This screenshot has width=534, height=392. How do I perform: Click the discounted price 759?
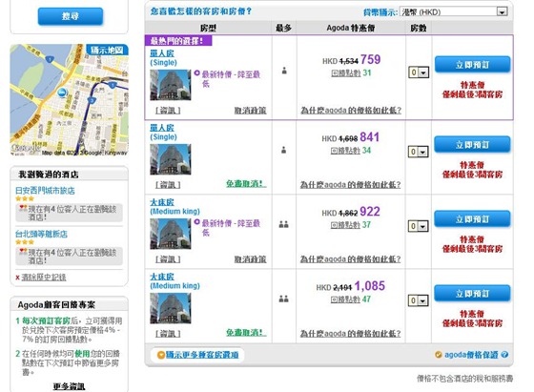(371, 59)
